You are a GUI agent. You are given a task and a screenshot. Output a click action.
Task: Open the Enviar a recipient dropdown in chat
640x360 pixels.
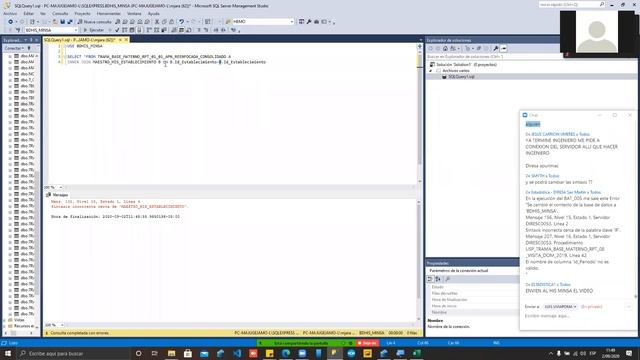point(560,307)
